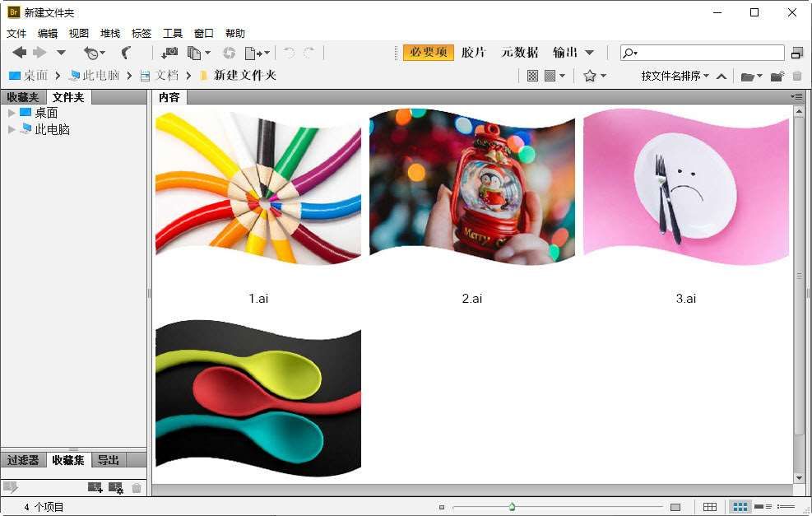Open the 视图 menu
Image resolution: width=812 pixels, height=516 pixels.
(x=79, y=33)
